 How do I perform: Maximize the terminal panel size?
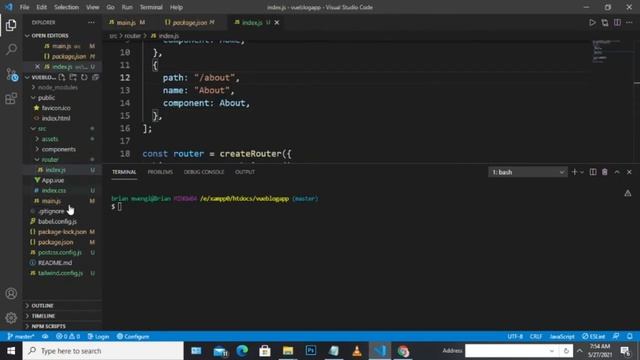(x=617, y=172)
